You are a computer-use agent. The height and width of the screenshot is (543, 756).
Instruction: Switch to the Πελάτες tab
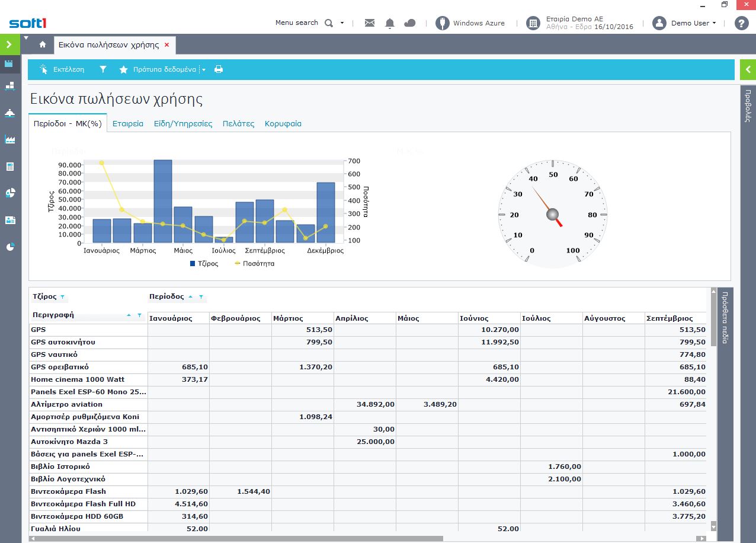(x=238, y=124)
